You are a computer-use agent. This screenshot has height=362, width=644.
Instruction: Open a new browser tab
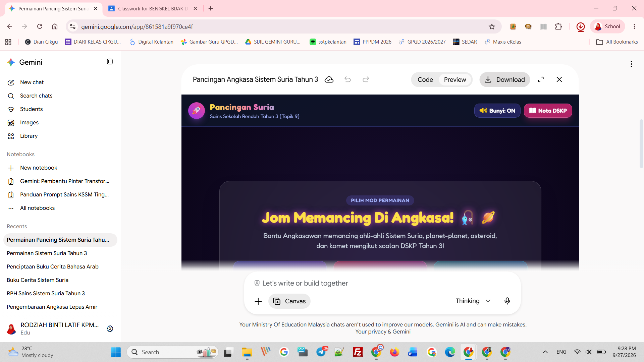pos(210,9)
